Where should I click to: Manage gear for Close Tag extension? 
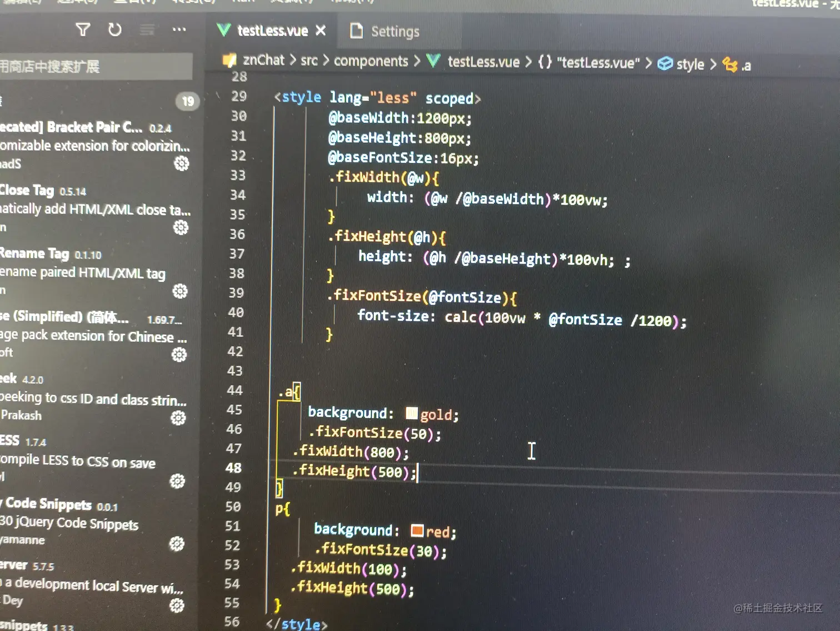tap(181, 227)
